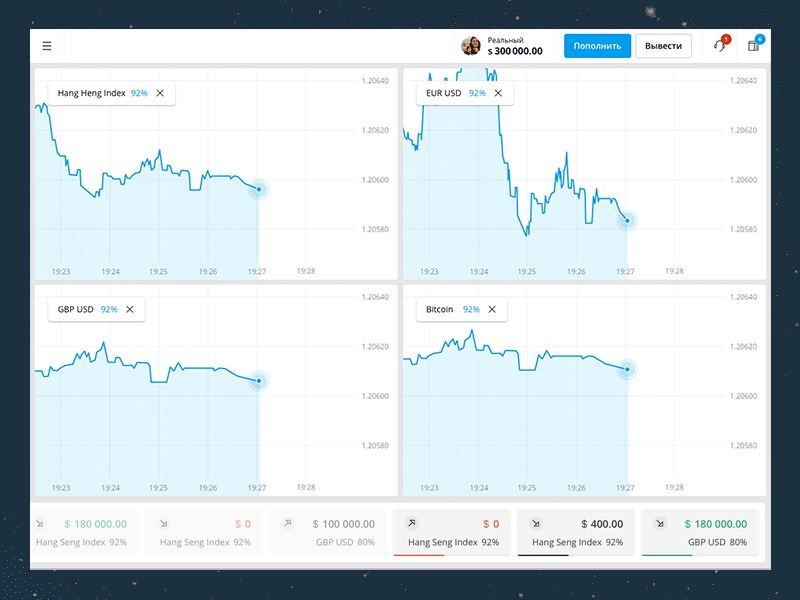The height and width of the screenshot is (600, 800).
Task: Open the hamburger navigation menu
Action: tap(46, 45)
